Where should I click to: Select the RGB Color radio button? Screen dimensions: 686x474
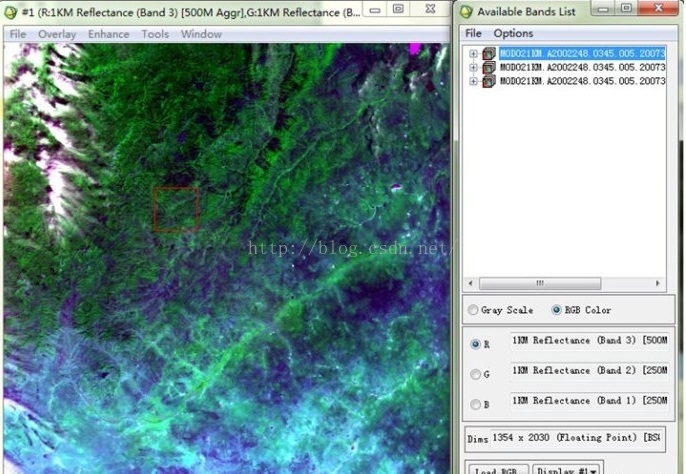pyautogui.click(x=556, y=310)
